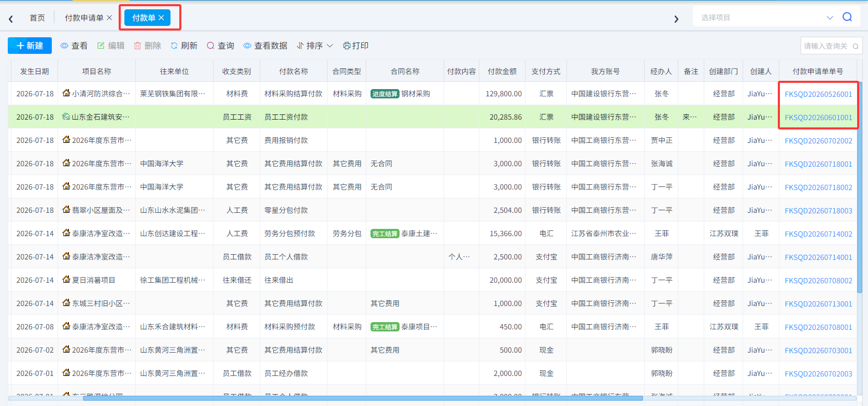Click the 刷新 refresh icon

click(x=174, y=46)
